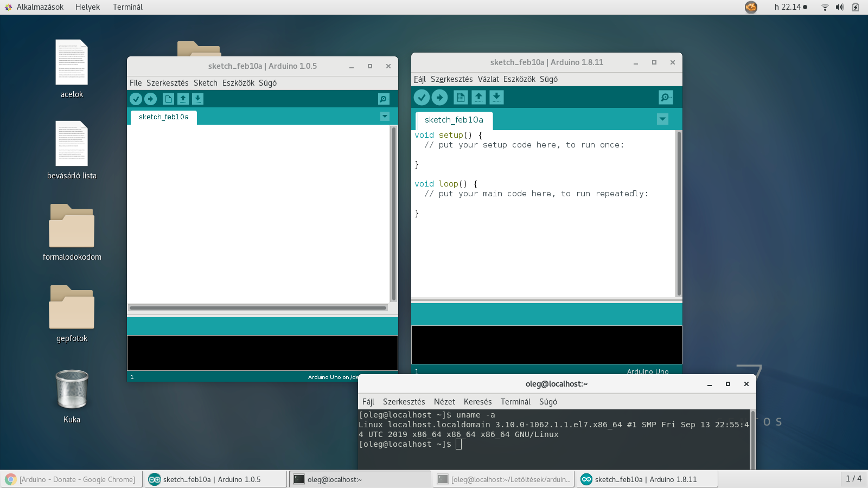Select acelok document on desktop
This screenshot has width=868, height=488.
(72, 69)
